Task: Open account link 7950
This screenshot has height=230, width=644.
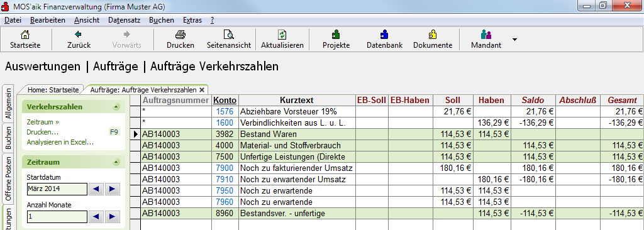Action: tap(225, 191)
